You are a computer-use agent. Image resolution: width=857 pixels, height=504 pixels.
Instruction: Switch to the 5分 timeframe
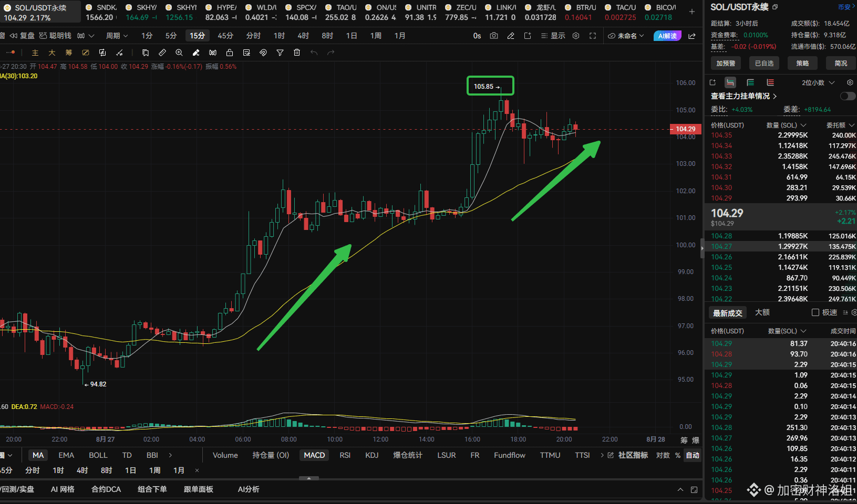tap(171, 36)
